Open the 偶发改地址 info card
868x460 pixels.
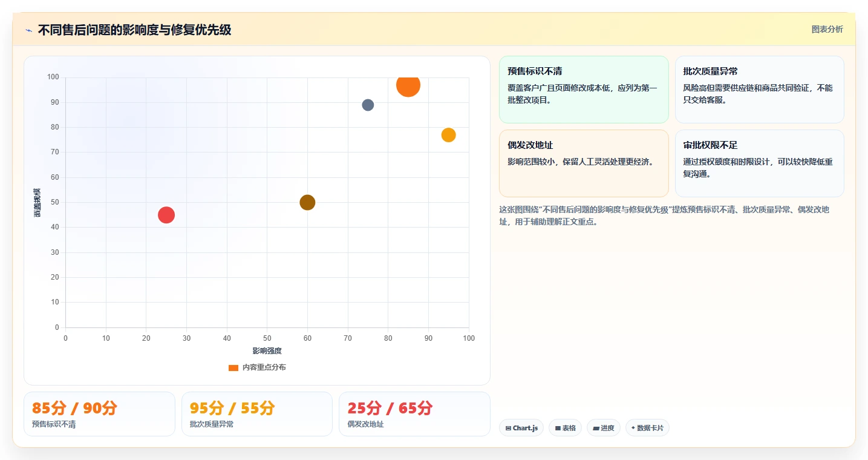click(584, 163)
